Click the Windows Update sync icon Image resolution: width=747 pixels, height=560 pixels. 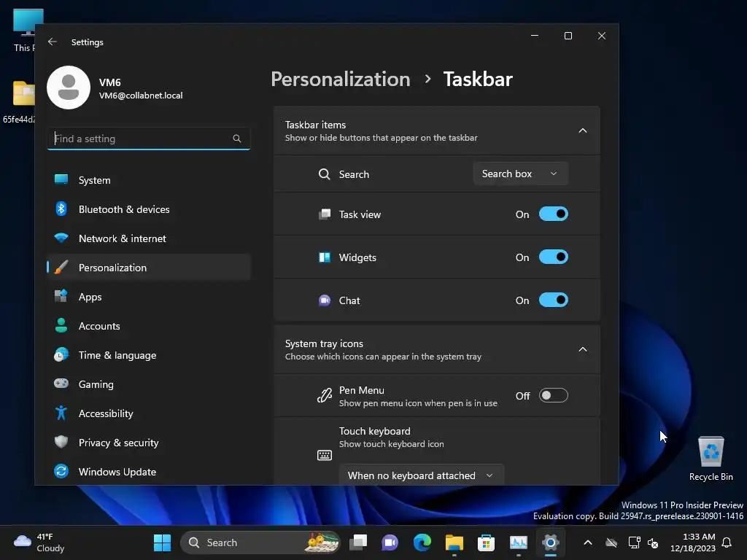[x=61, y=472]
